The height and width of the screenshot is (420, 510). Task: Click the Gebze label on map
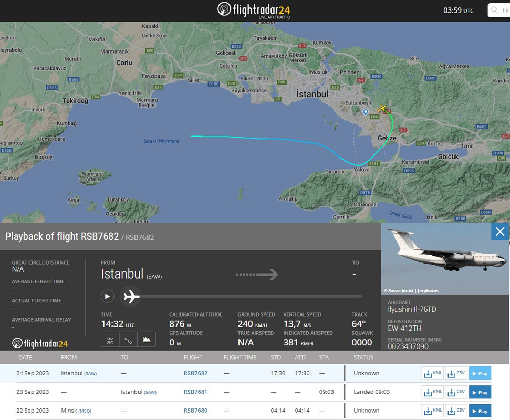pos(387,138)
